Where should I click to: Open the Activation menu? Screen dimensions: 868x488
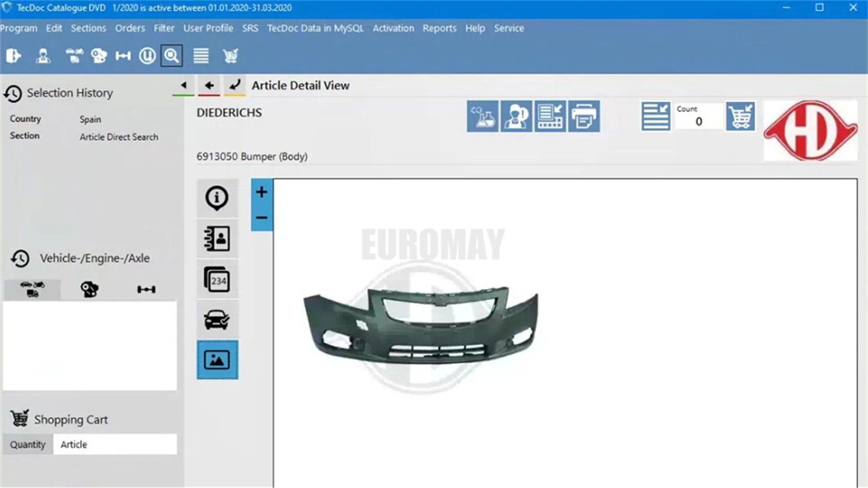tap(393, 28)
